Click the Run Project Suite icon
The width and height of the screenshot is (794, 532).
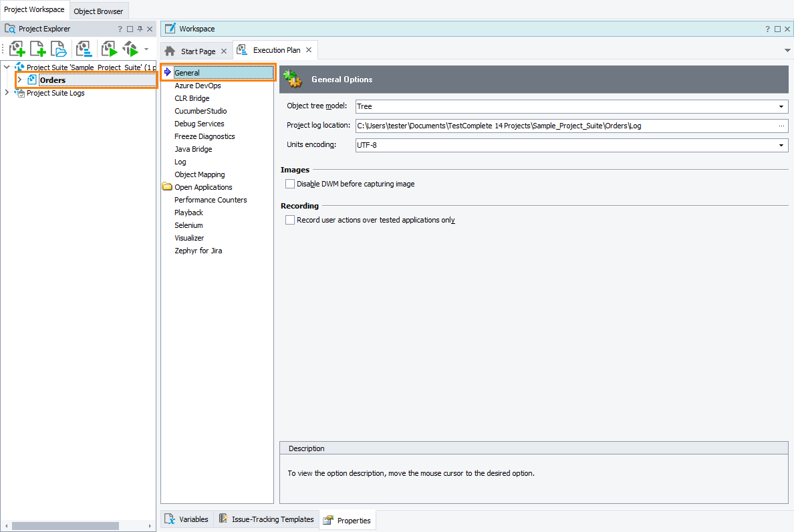pos(130,49)
